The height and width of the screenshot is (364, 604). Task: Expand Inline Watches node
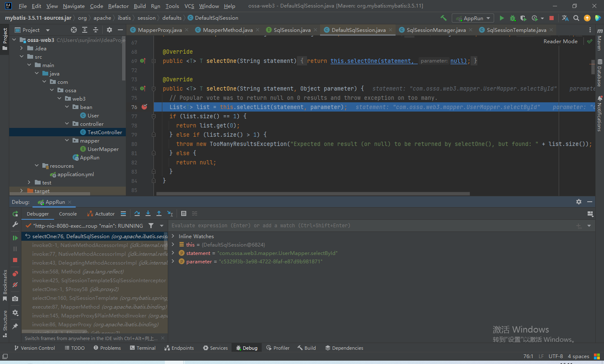pyautogui.click(x=173, y=236)
